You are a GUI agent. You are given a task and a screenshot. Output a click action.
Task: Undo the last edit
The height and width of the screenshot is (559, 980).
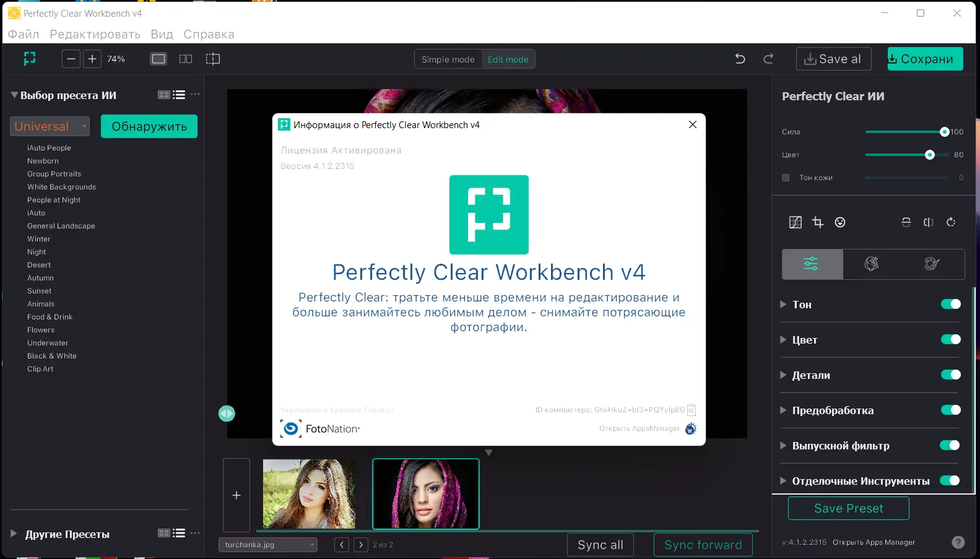click(740, 59)
